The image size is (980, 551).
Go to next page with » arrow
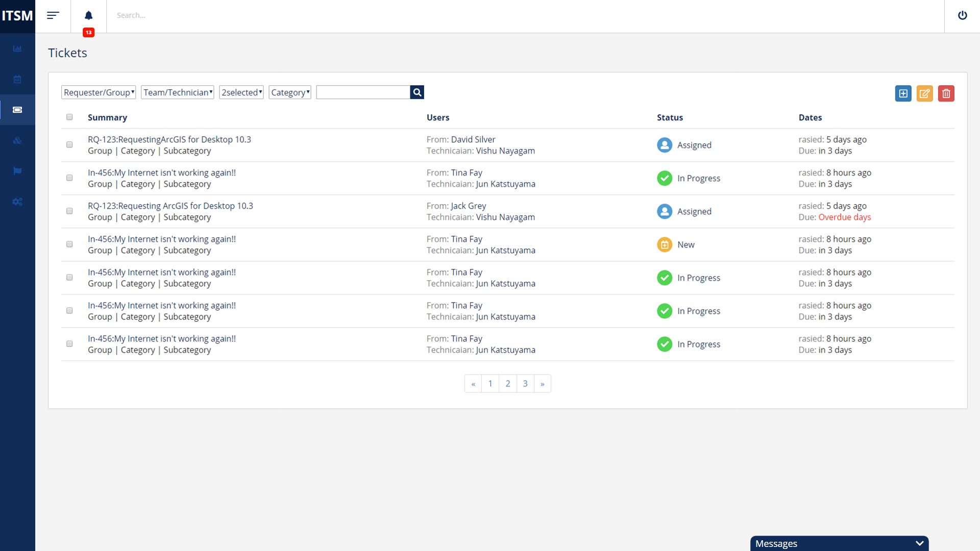(x=542, y=384)
